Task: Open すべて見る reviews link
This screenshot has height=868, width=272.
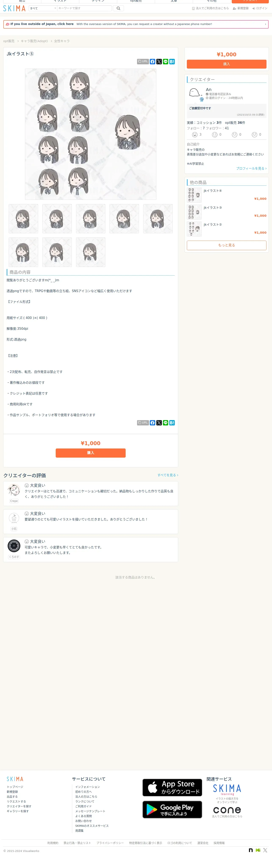Action: pos(168,475)
